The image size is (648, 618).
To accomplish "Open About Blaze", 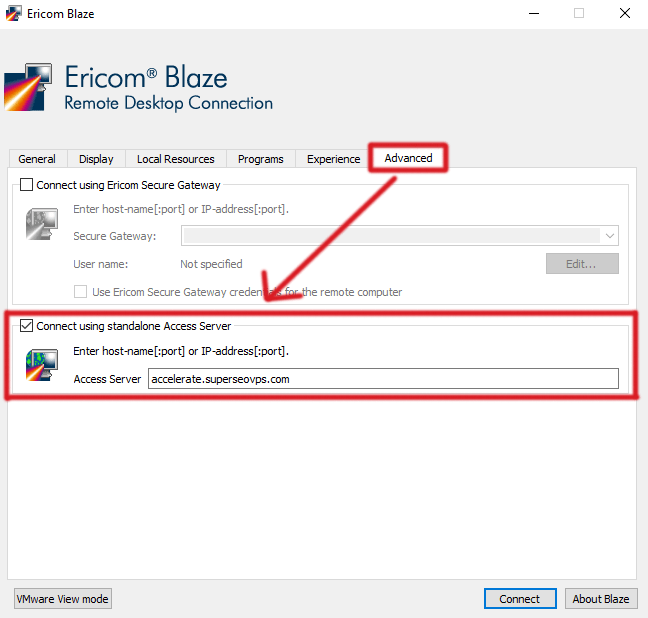I will click(600, 599).
